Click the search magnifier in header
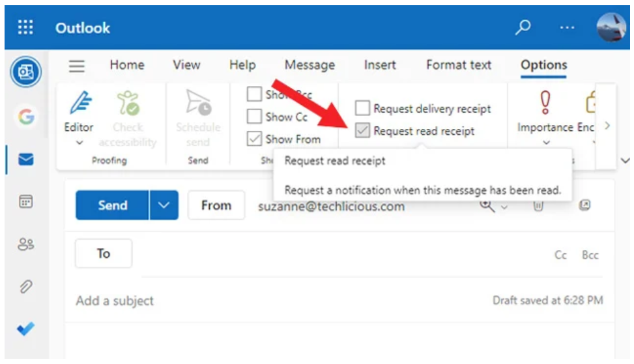Image resolution: width=634 pixels, height=364 pixels. 523,27
